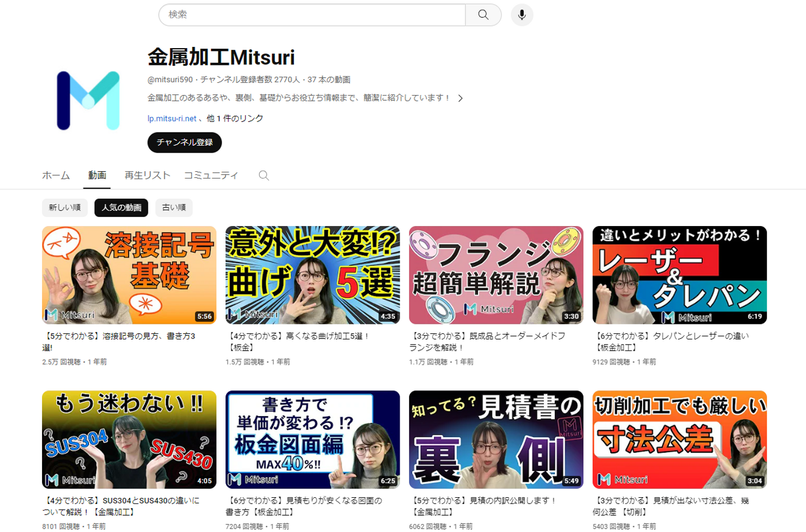
Task: Click the 2.5万 回視聴 view count
Action: pos(62,362)
